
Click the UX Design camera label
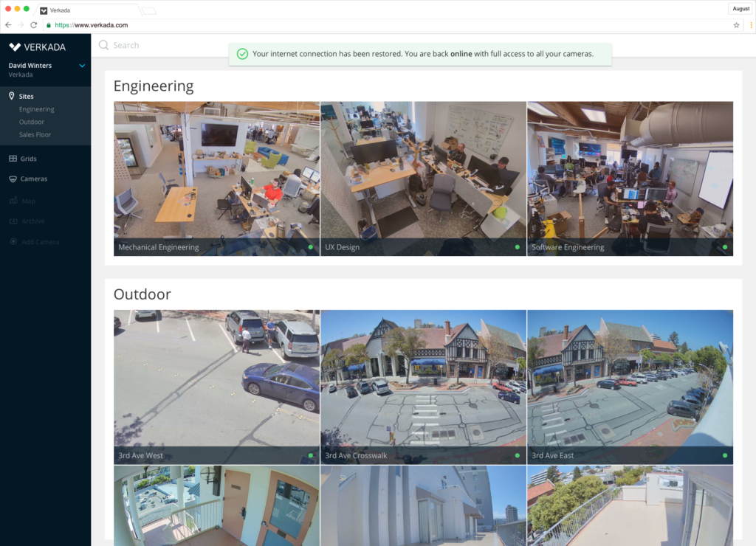[x=343, y=247]
